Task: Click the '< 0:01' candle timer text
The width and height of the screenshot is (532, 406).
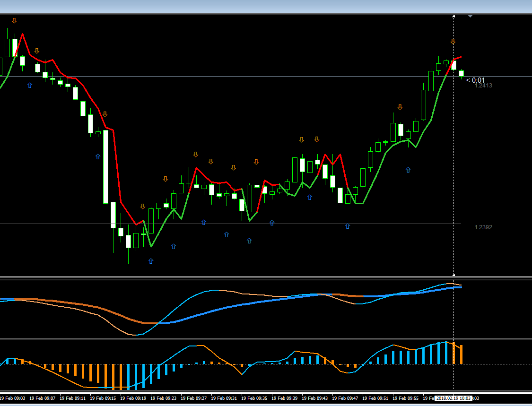Action: tap(475, 80)
